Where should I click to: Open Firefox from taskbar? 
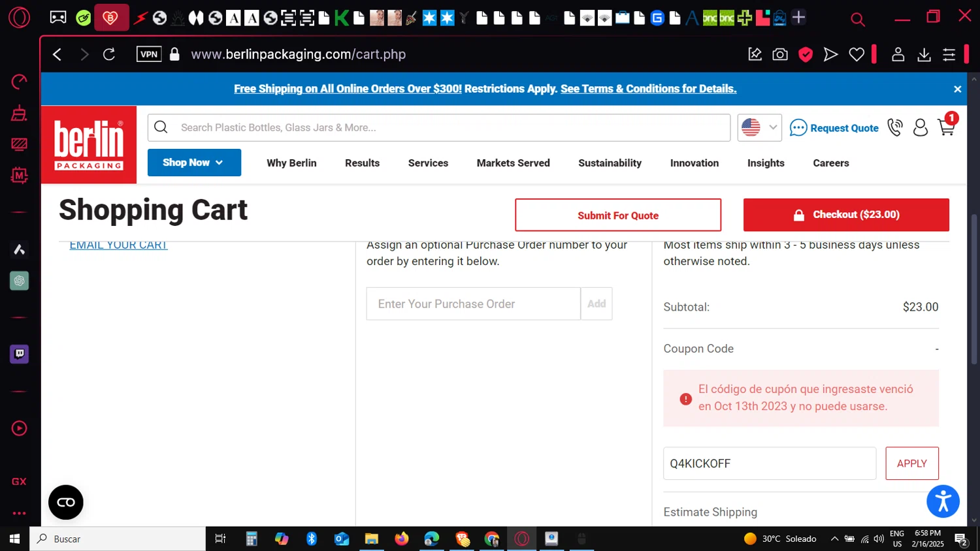click(x=401, y=539)
